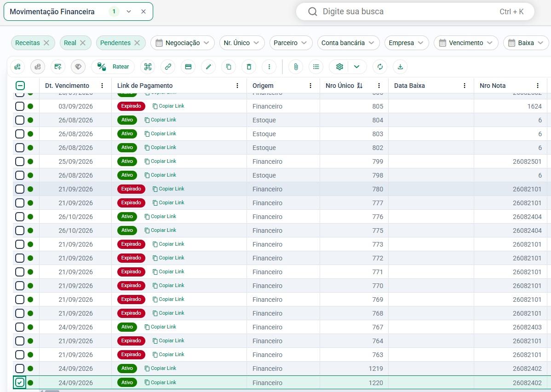Viewport: 551px width, 392px height.
Task: Click the paperclip attachment icon
Action: pos(296,67)
